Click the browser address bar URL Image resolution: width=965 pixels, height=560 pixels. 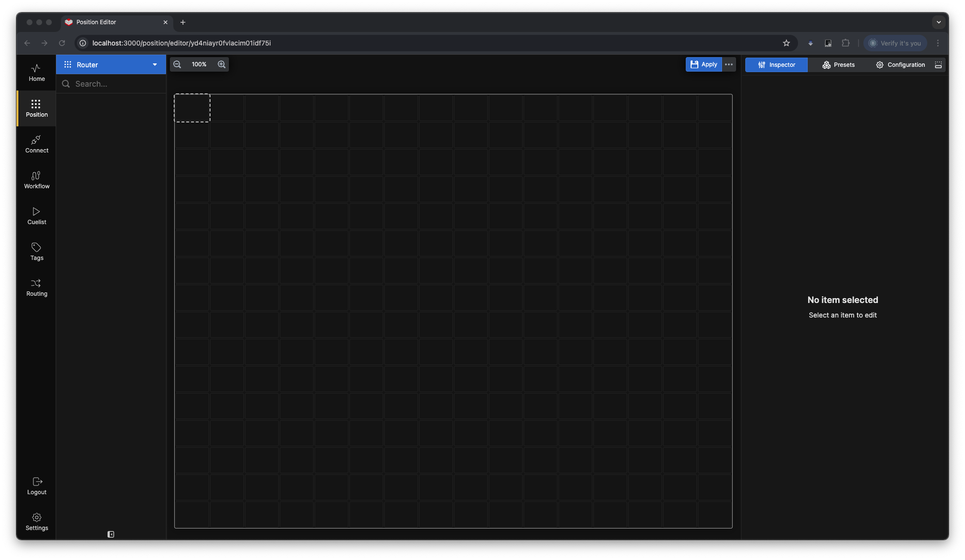coord(181,43)
